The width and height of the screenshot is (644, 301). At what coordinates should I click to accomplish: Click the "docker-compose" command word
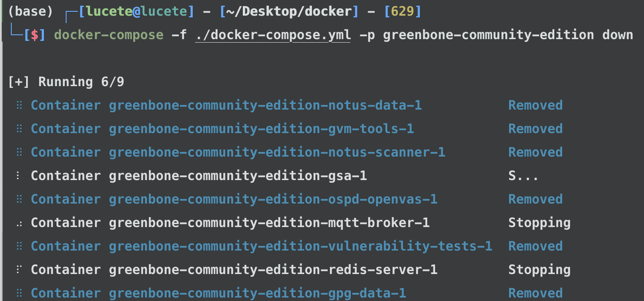(109, 34)
